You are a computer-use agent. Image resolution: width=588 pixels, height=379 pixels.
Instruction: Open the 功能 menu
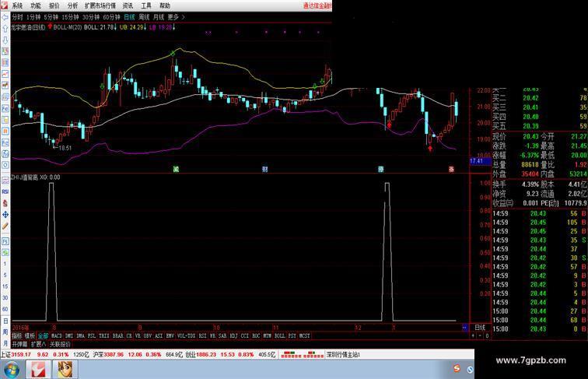[36, 5]
